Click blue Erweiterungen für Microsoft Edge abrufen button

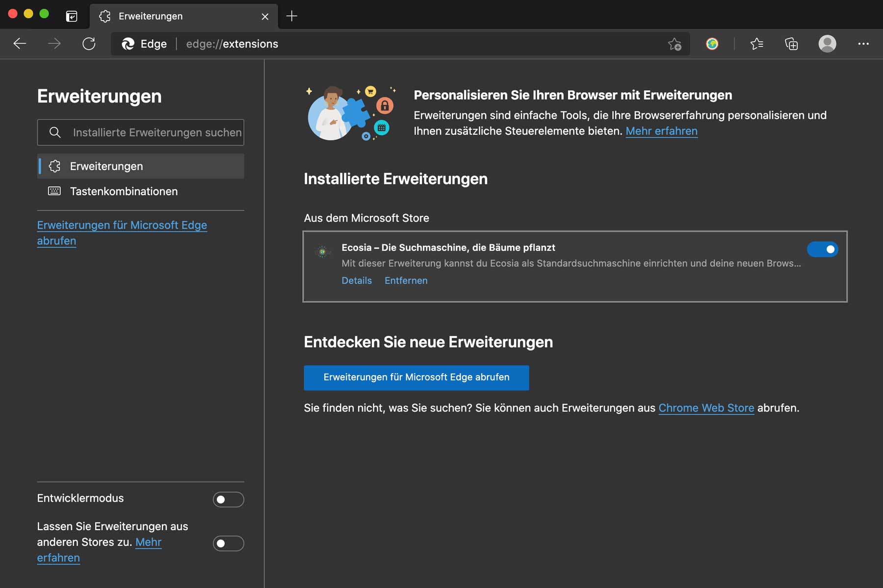416,378
